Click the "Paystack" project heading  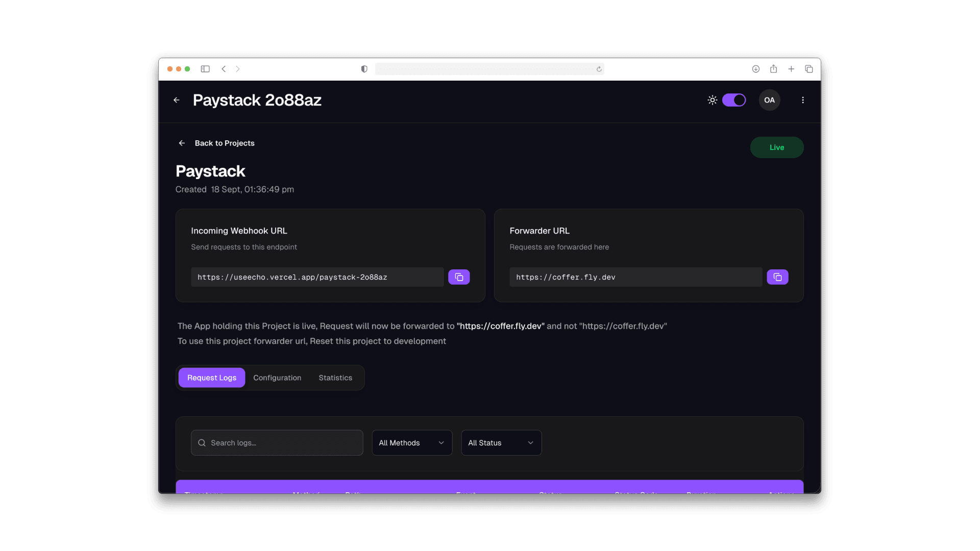pos(210,171)
